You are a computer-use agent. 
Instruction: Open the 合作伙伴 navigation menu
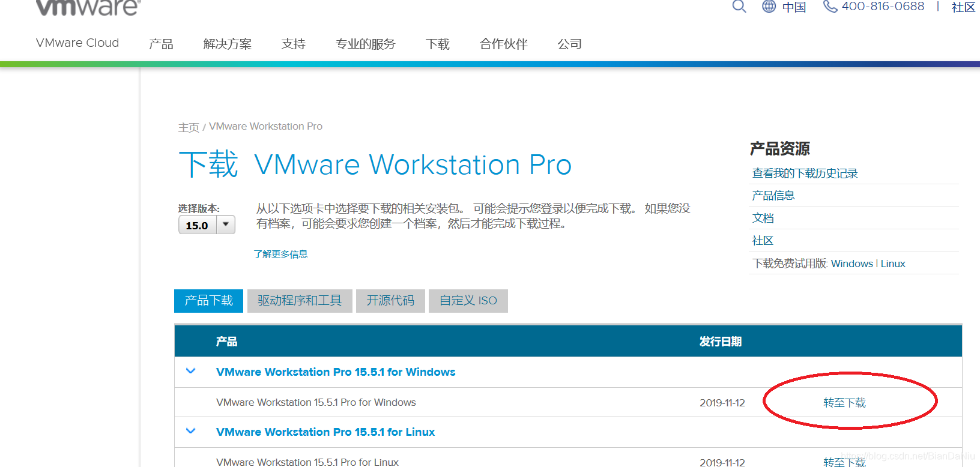(x=504, y=44)
